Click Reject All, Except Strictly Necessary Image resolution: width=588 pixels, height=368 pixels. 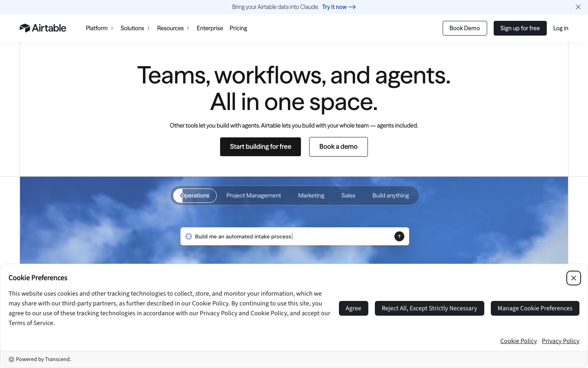(x=430, y=308)
